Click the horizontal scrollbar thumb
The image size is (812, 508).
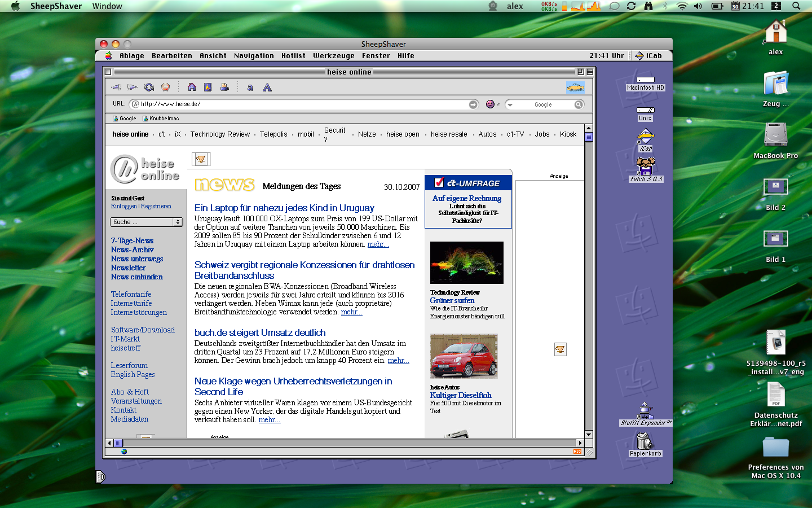tap(118, 443)
